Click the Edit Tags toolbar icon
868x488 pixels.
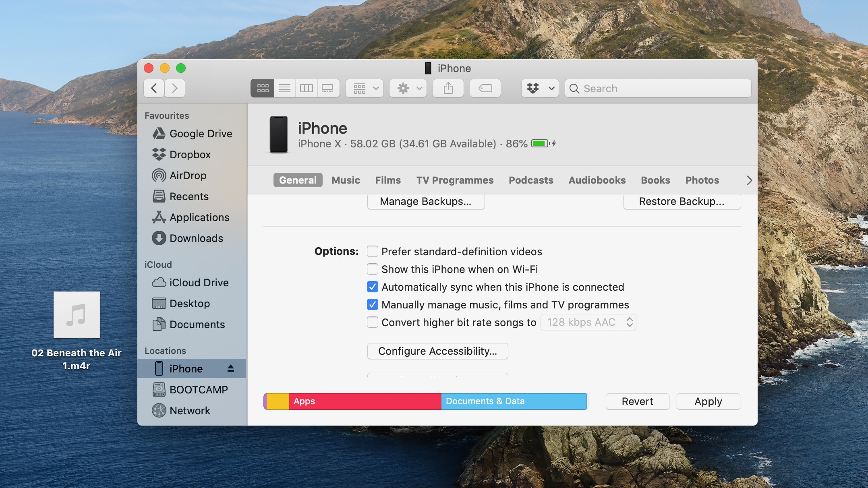click(x=485, y=88)
